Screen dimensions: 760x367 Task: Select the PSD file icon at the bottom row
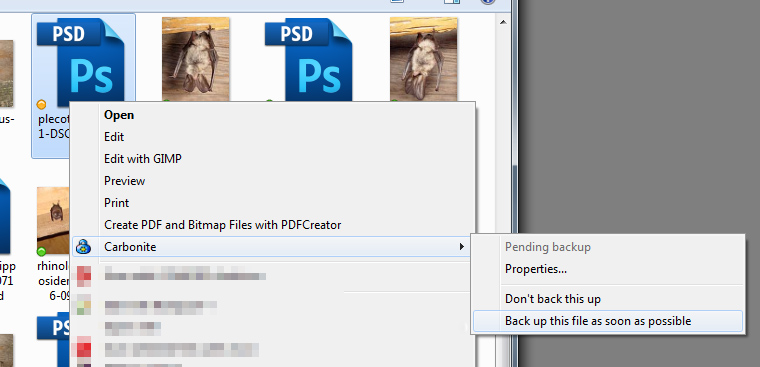(x=54, y=340)
